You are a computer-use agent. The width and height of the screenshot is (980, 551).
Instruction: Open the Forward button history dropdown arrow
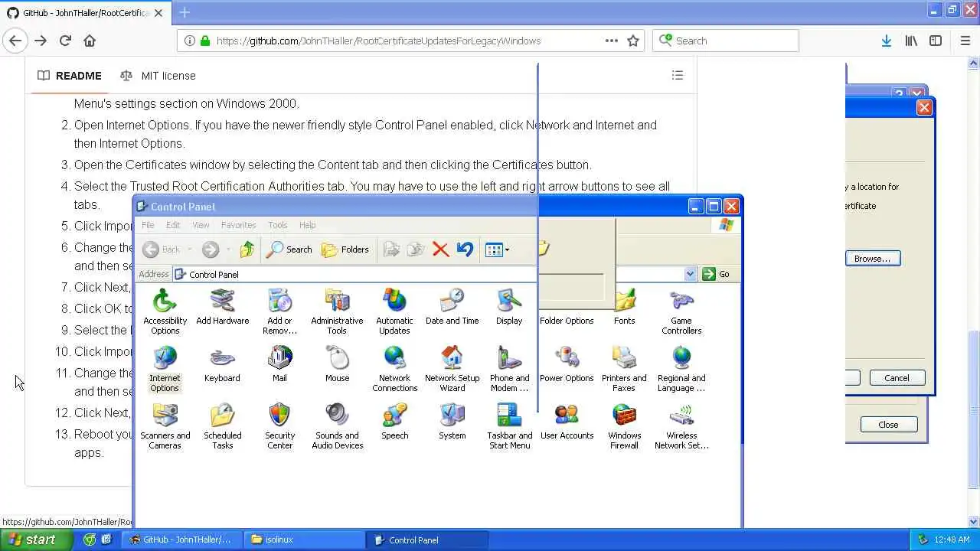pyautogui.click(x=227, y=249)
